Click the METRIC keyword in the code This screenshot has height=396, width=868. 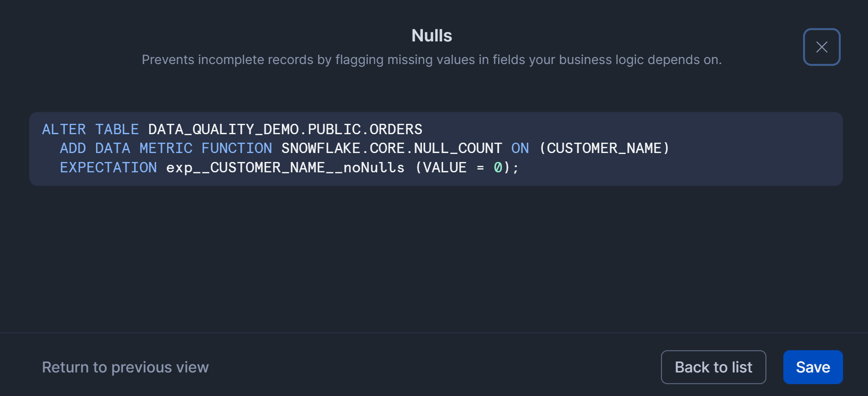pyautogui.click(x=166, y=148)
